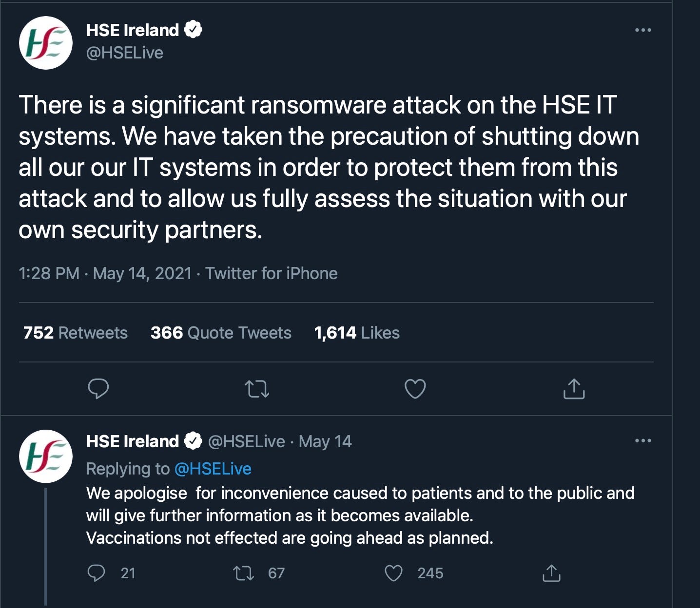View the 752 Retweets list

(x=76, y=333)
